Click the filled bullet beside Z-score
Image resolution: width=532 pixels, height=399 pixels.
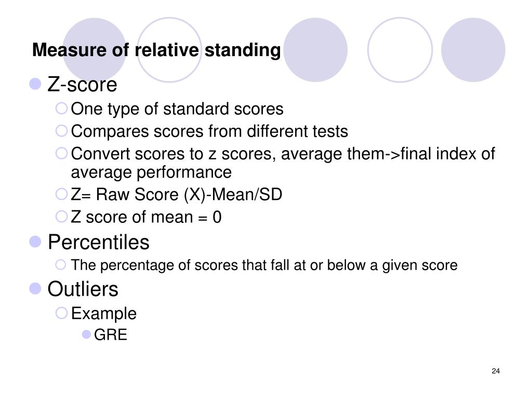tap(35, 84)
